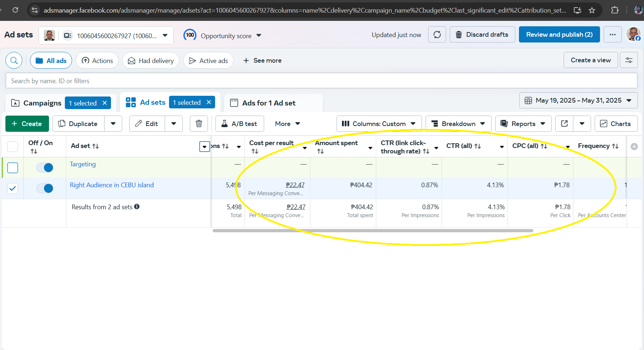Click See more views

[x=262, y=60]
